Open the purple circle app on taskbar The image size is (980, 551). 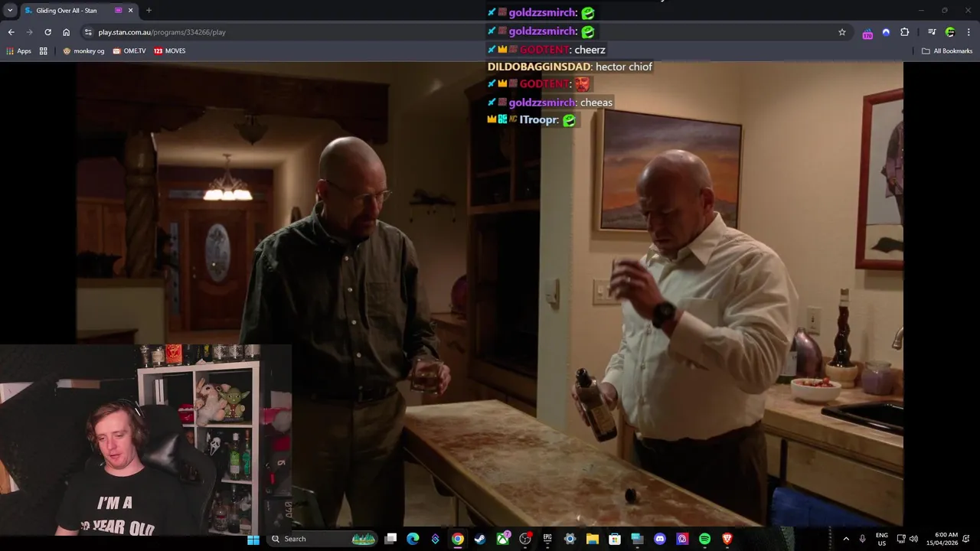682,539
